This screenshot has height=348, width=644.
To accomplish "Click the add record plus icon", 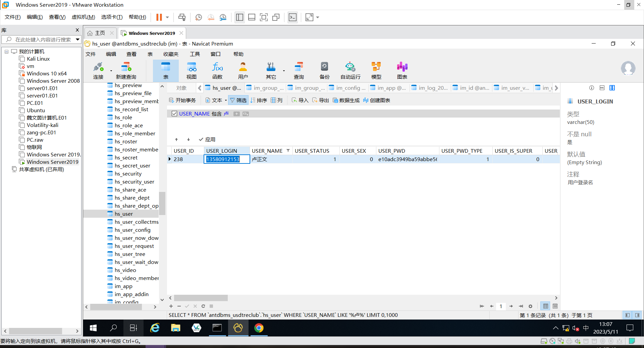I will coord(171,306).
